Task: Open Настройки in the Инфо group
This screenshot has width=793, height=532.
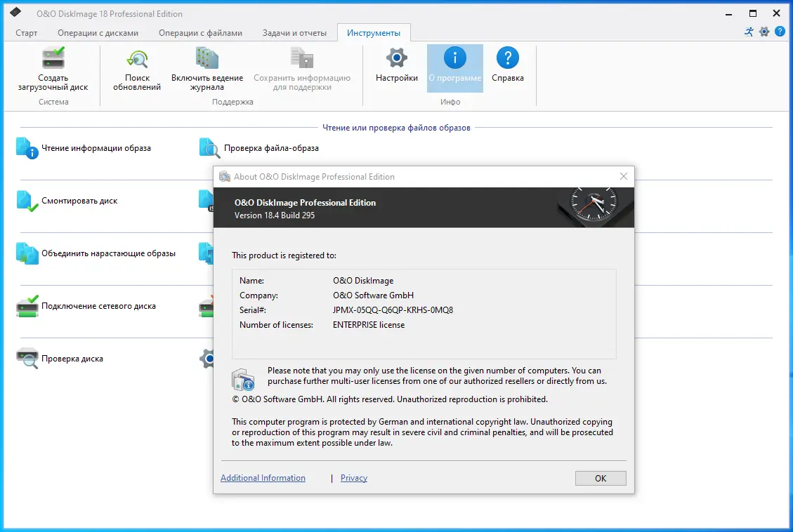Action: point(396,59)
